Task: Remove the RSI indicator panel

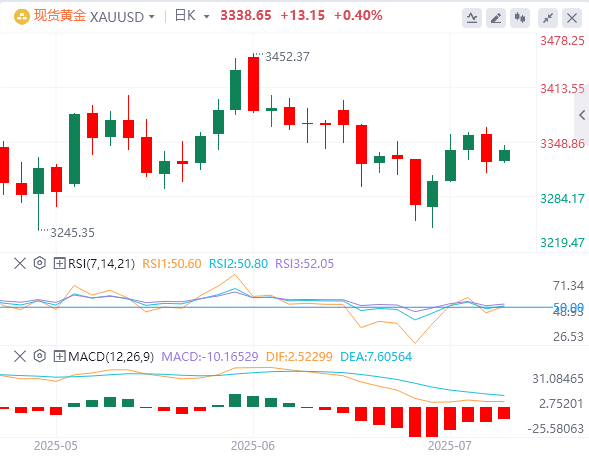Action: pyautogui.click(x=20, y=263)
